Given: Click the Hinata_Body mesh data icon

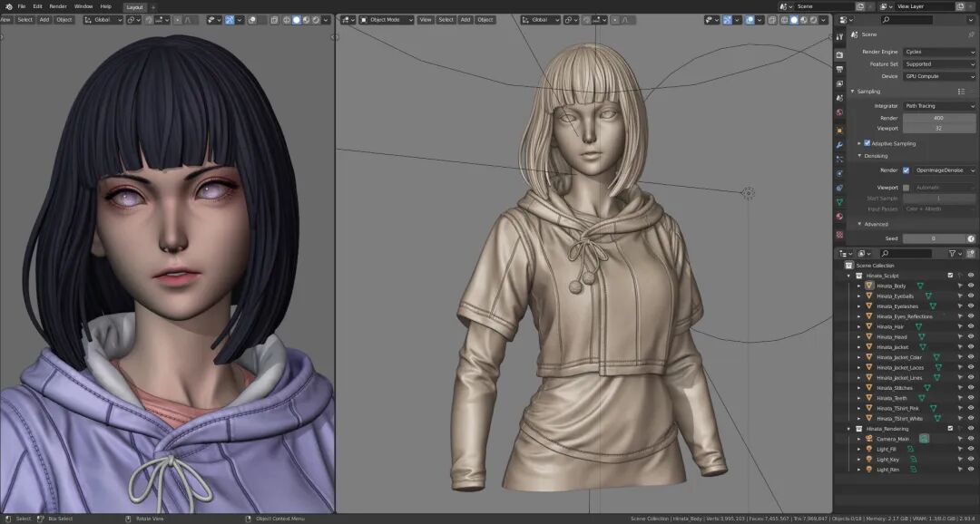Looking at the screenshot, I should [920, 286].
